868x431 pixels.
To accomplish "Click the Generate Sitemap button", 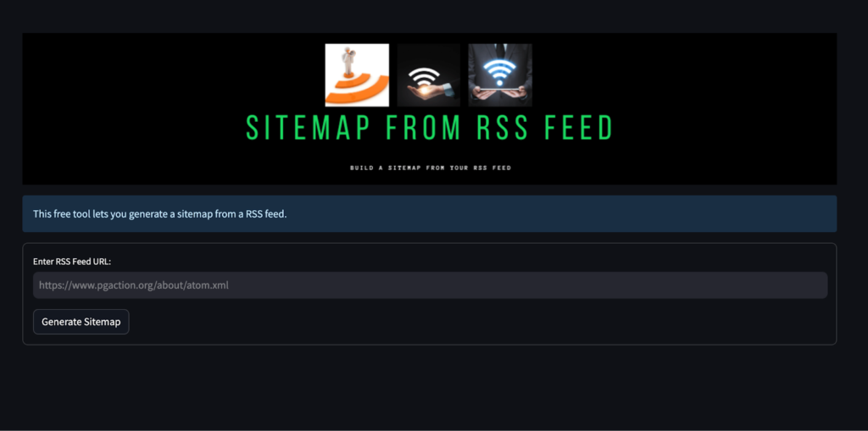I will (81, 322).
